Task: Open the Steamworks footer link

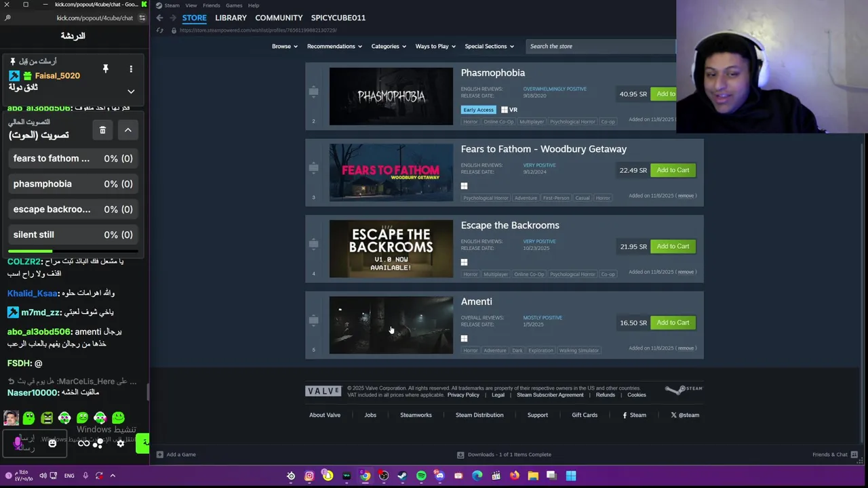Action: 416,415
